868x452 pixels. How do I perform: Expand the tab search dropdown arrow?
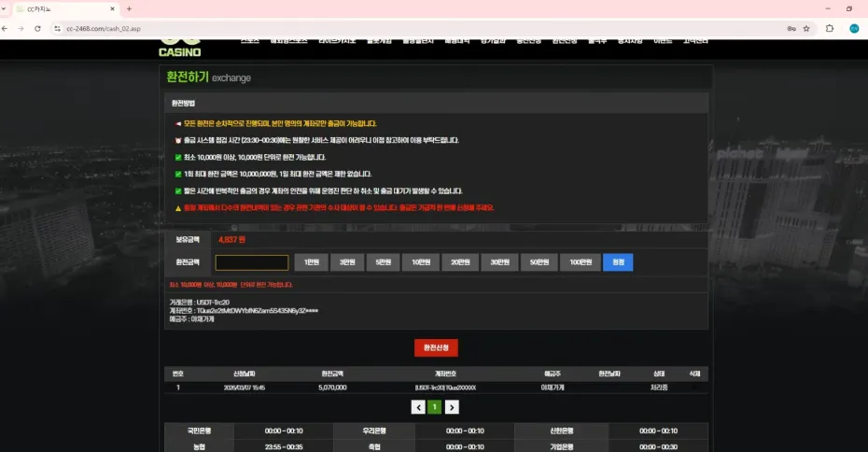tap(8, 8)
